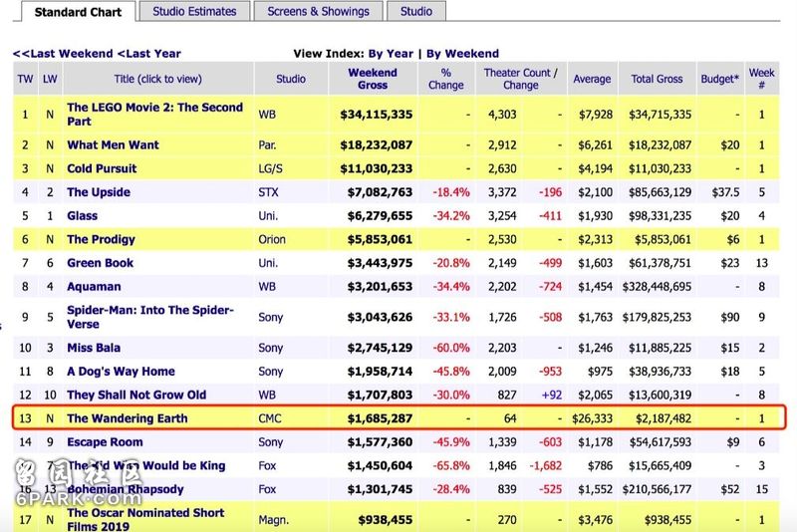Open the Aquaman title link
This screenshot has width=797, height=532.
click(94, 287)
